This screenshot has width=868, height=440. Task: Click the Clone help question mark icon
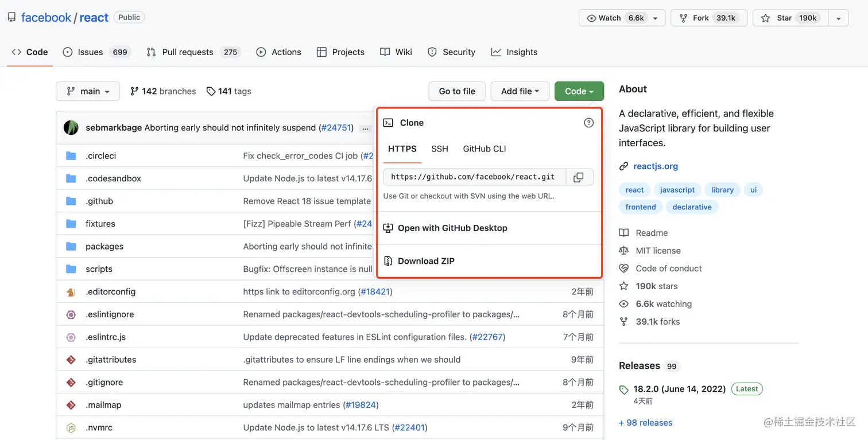coord(588,123)
